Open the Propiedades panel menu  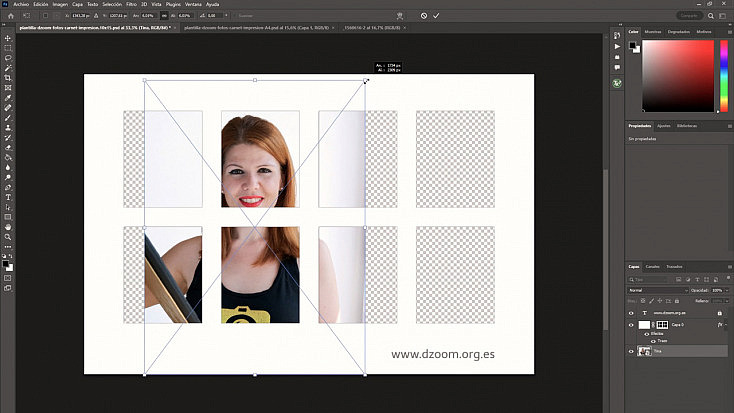point(729,126)
